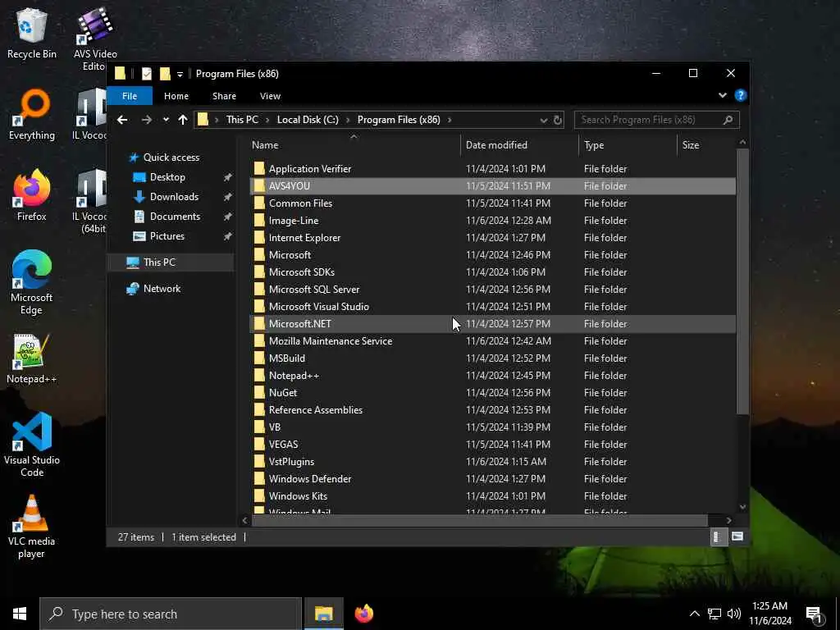
Task: Select the VstPlugins folder
Action: tap(492, 462)
